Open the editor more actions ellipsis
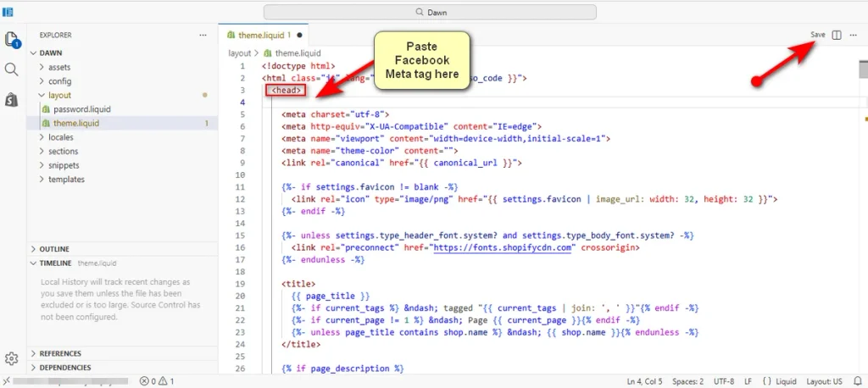The image size is (868, 388). click(x=853, y=35)
